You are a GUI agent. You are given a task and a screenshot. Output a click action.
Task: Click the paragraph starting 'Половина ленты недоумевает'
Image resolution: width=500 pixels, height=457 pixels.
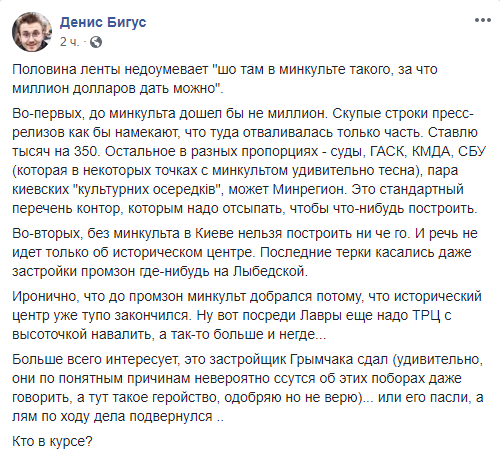pos(225,79)
